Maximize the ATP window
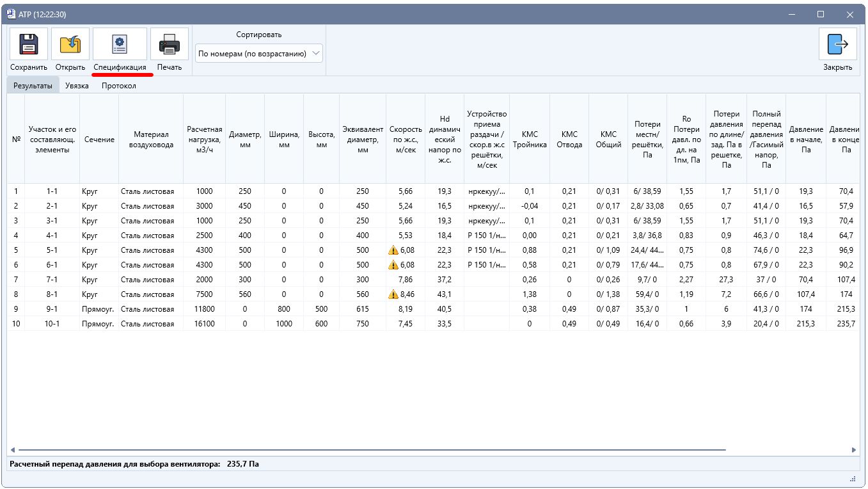 pyautogui.click(x=821, y=14)
